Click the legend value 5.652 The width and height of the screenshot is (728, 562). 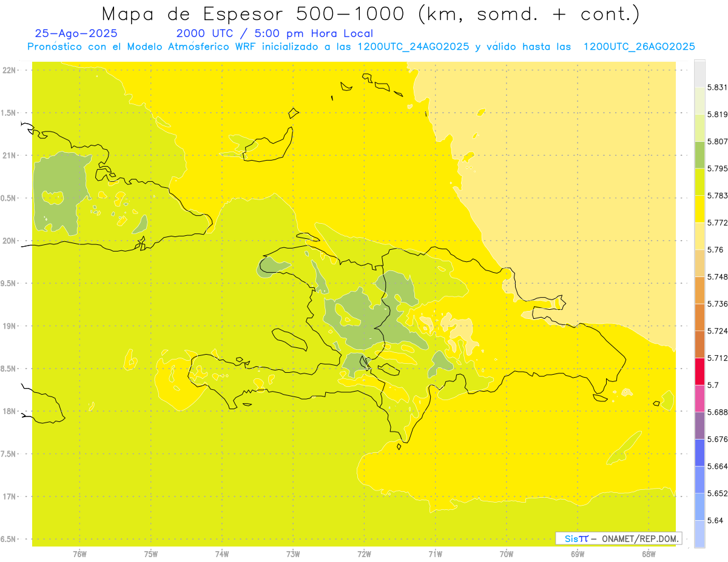tap(717, 493)
